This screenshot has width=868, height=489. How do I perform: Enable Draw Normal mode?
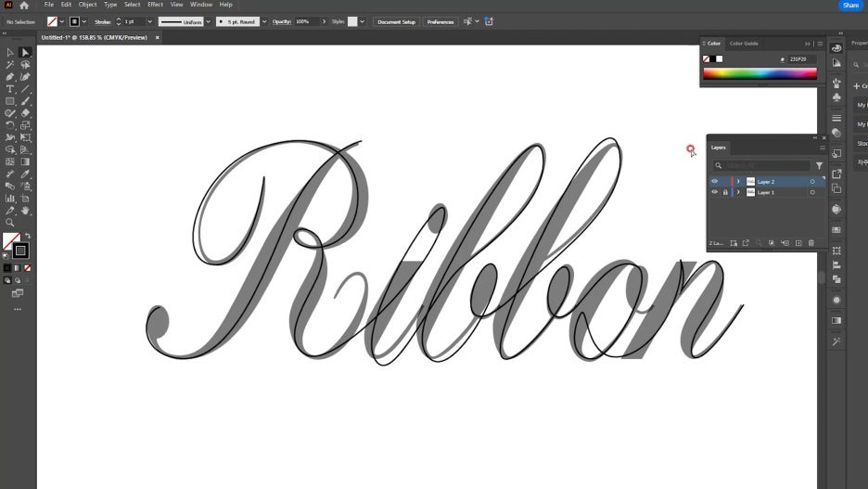(7, 280)
